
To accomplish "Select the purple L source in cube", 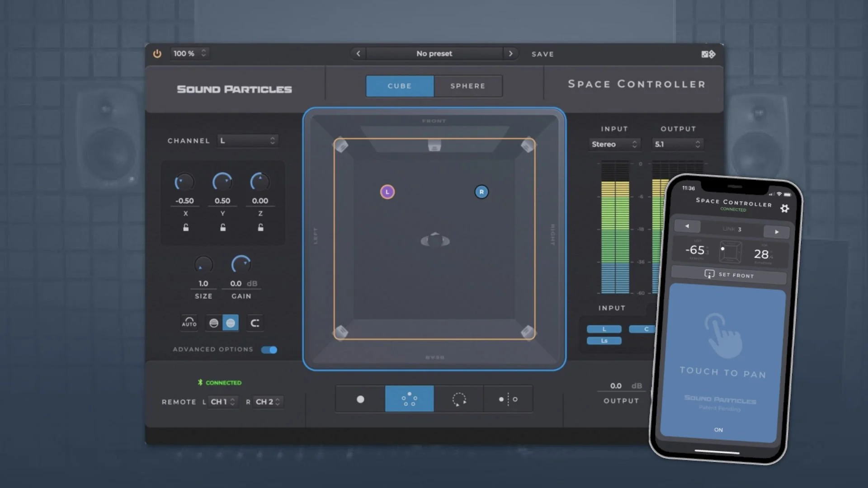I will point(387,192).
